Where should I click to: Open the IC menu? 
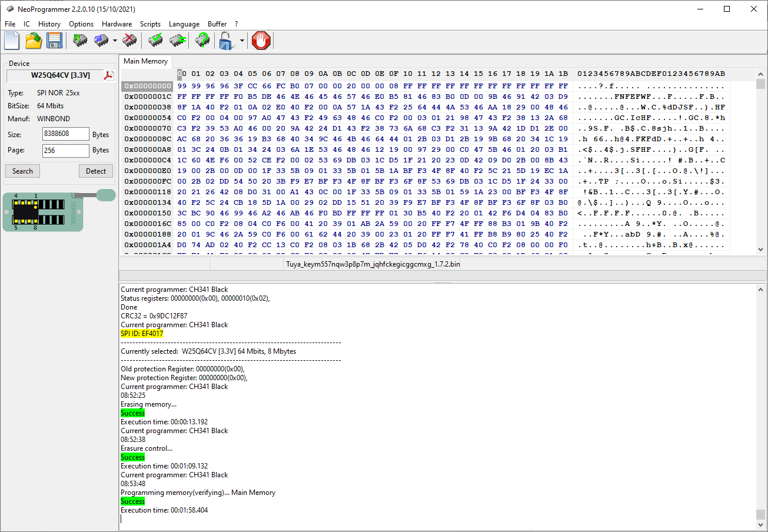point(26,24)
